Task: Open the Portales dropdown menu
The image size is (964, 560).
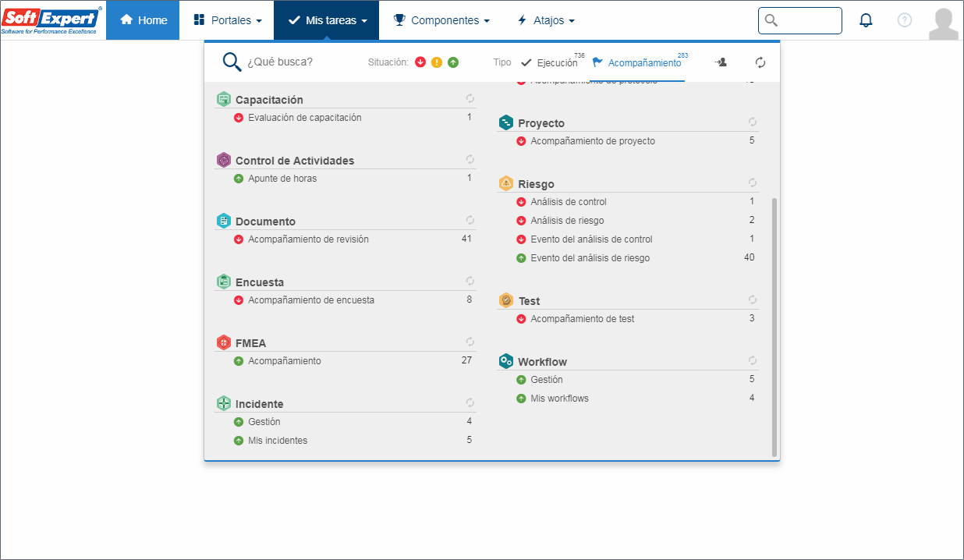Action: (x=227, y=20)
